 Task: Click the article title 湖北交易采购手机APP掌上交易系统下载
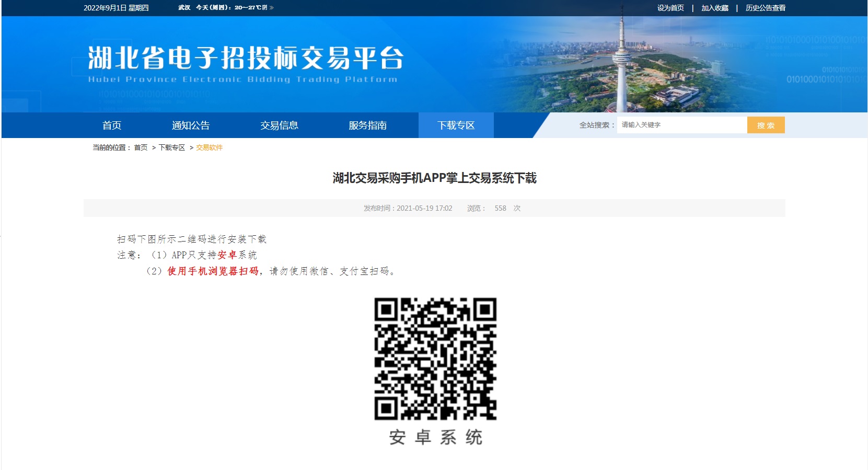coord(434,178)
